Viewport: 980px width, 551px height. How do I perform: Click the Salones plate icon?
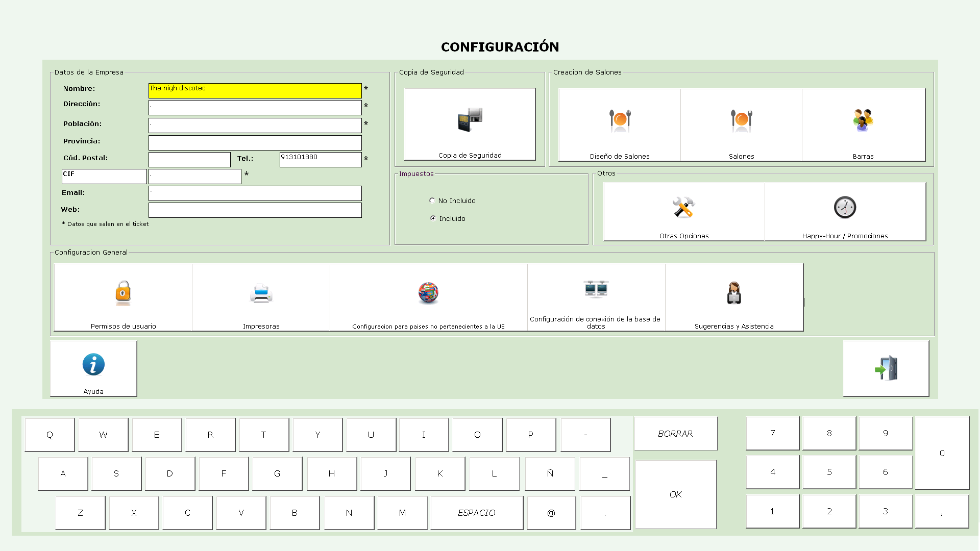(x=741, y=120)
